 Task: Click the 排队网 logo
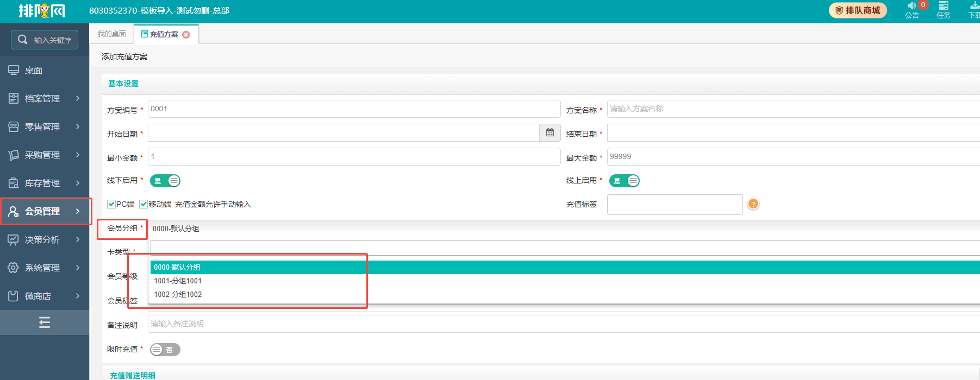[x=42, y=11]
